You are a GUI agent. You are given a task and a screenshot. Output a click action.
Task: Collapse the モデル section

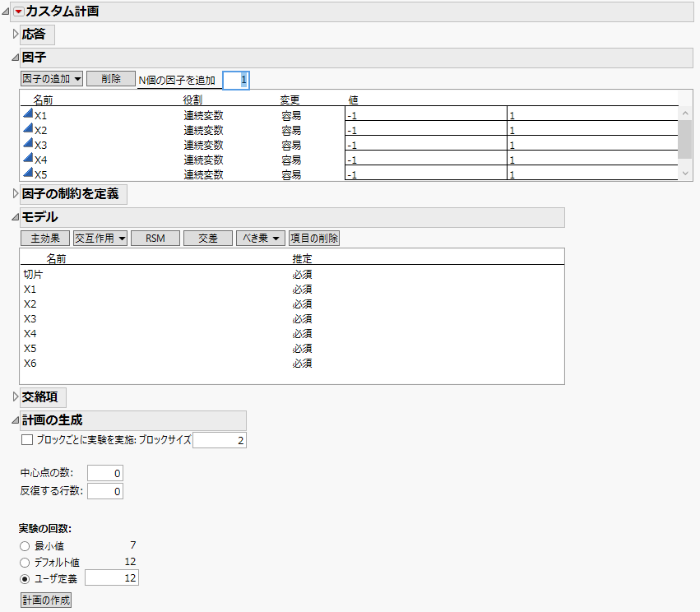click(x=14, y=218)
